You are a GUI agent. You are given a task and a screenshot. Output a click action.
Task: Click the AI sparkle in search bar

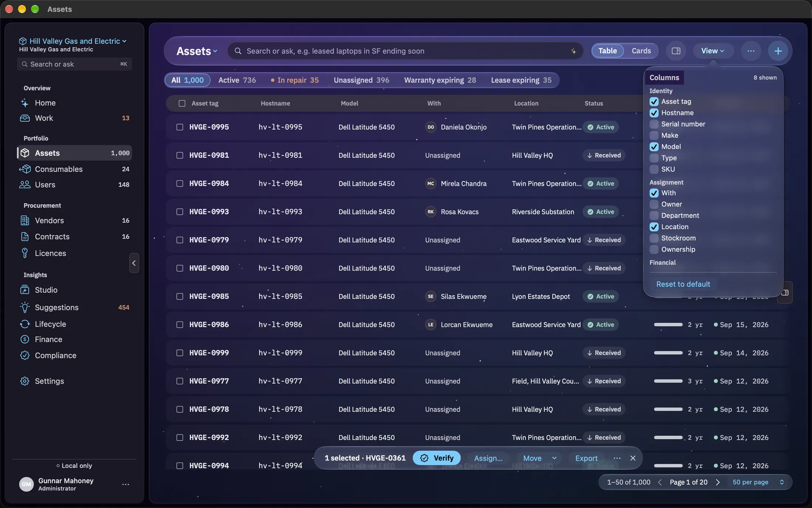click(574, 51)
